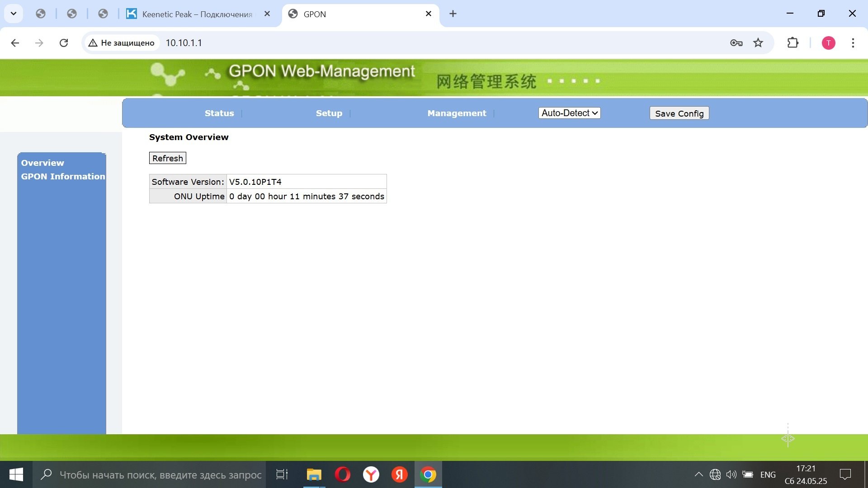The height and width of the screenshot is (488, 868).
Task: Click the address bar URL field
Action: coord(443,43)
